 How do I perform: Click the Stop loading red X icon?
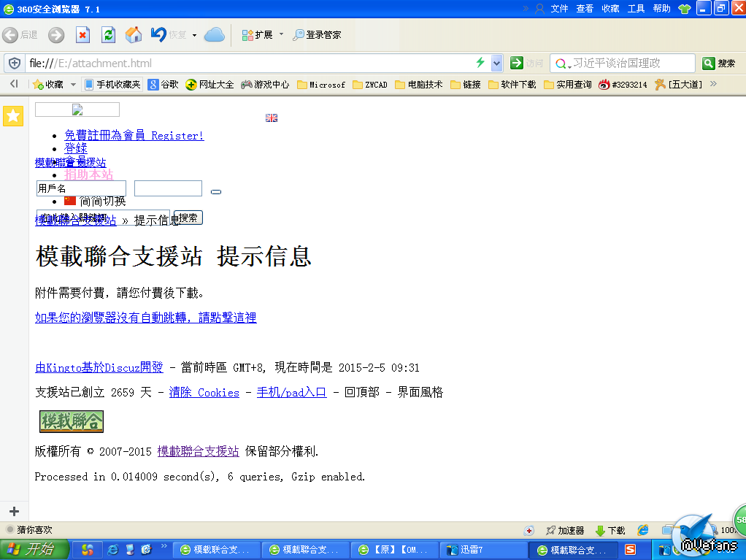tap(82, 35)
